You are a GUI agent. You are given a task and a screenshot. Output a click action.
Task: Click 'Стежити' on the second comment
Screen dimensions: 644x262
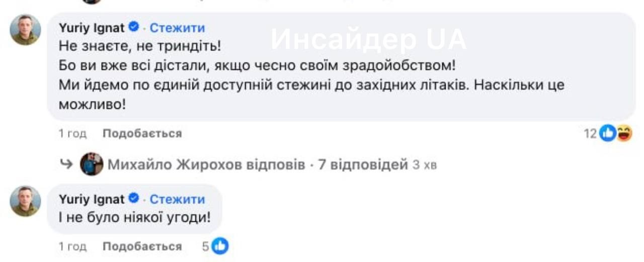point(177,199)
